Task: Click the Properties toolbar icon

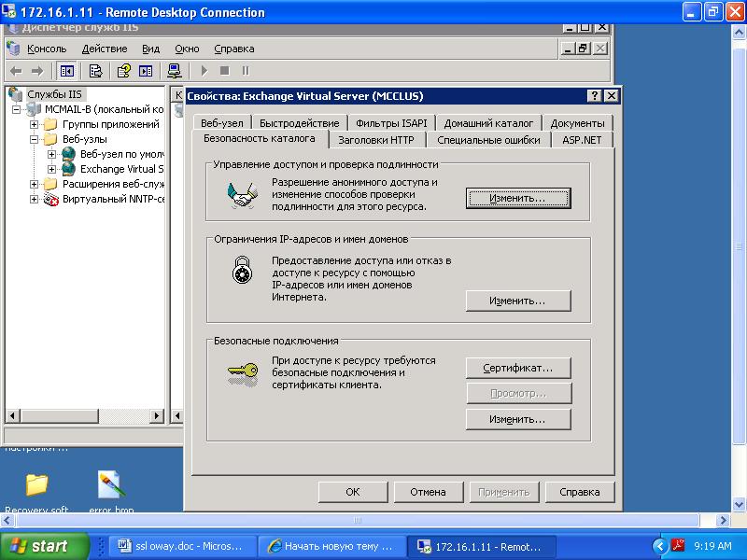Action: (x=96, y=71)
